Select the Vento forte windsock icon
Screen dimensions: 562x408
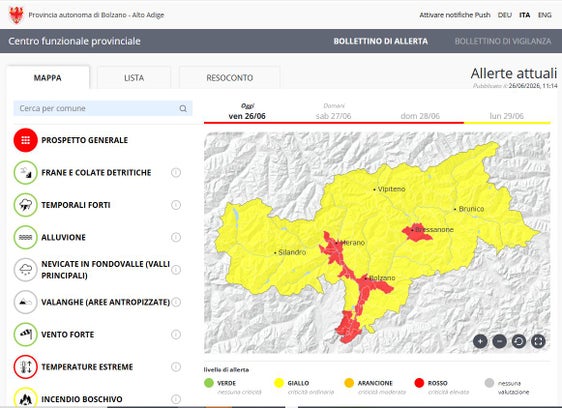click(25, 335)
